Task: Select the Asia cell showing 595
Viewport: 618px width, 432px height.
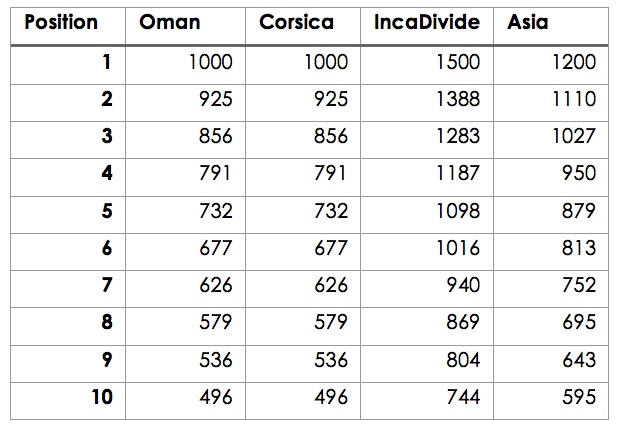Action: 578,397
